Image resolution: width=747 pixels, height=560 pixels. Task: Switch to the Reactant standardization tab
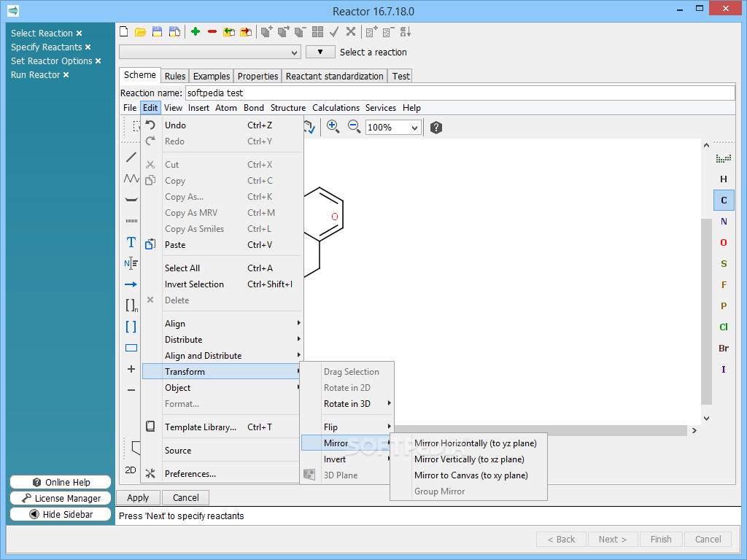pos(334,76)
